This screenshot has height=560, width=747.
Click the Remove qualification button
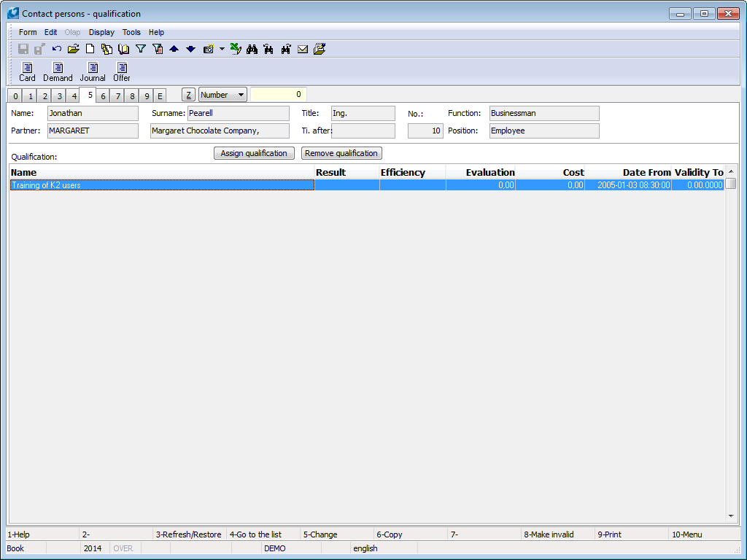click(341, 153)
